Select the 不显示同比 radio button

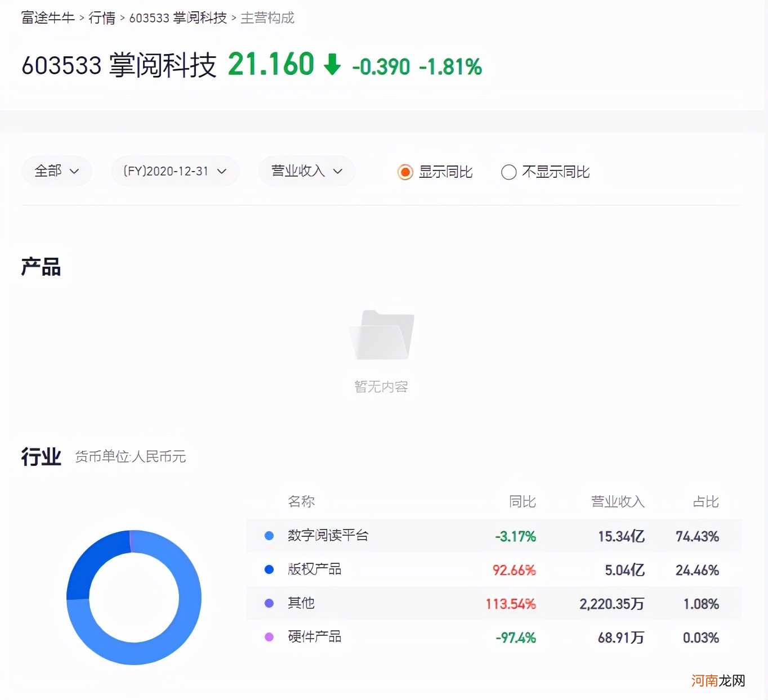click(x=508, y=172)
